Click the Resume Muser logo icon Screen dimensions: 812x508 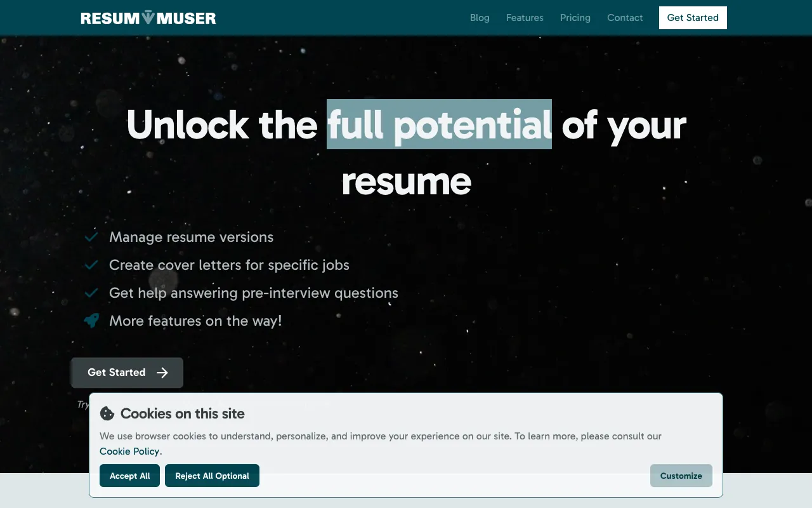(x=148, y=17)
